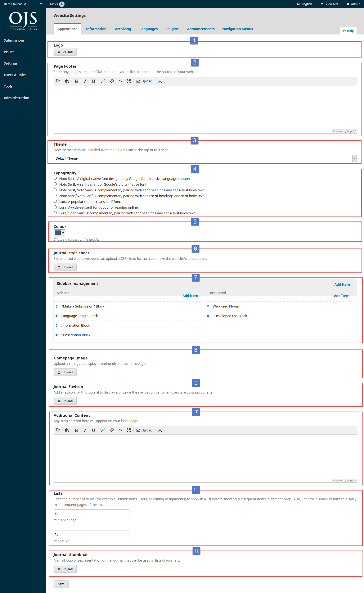
Task: Toggle italic formatting in Additional Content editor
Action: click(85, 430)
